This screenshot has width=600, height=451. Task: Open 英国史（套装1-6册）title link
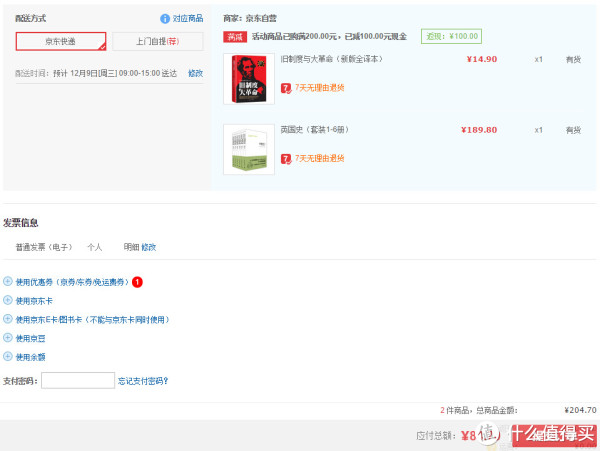315,130
